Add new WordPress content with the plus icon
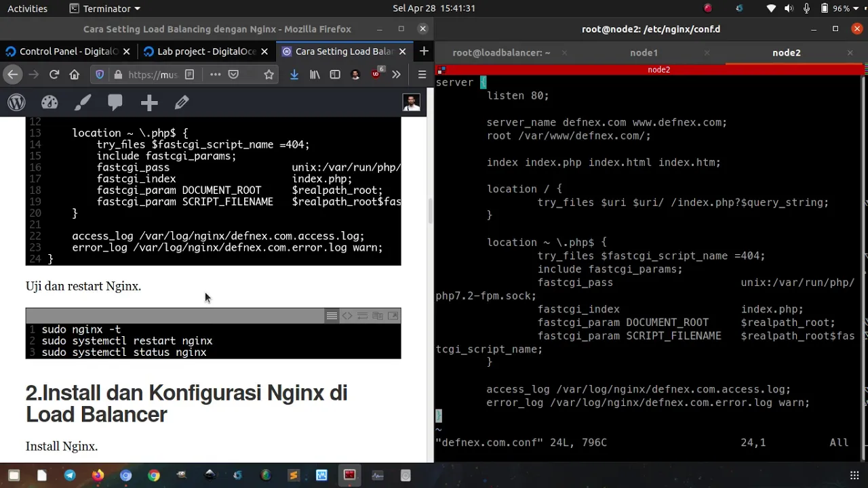This screenshot has width=868, height=488. 149,102
